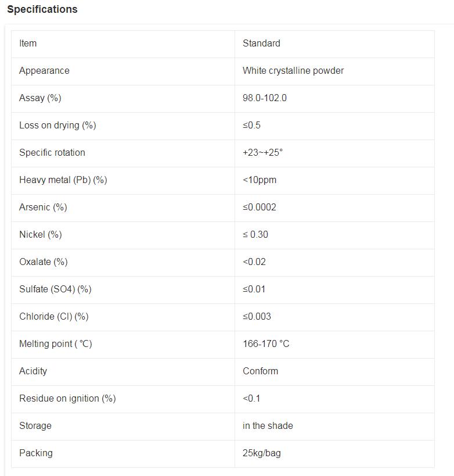Click the Appearance row label

44,70
